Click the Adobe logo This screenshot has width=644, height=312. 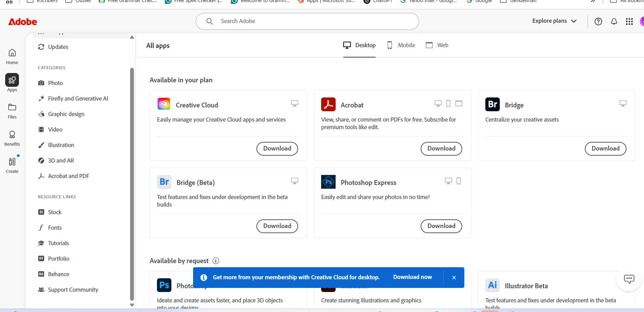[x=23, y=22]
